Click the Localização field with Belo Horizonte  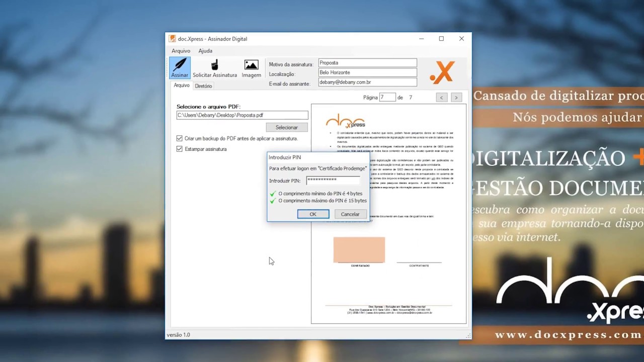pos(368,72)
